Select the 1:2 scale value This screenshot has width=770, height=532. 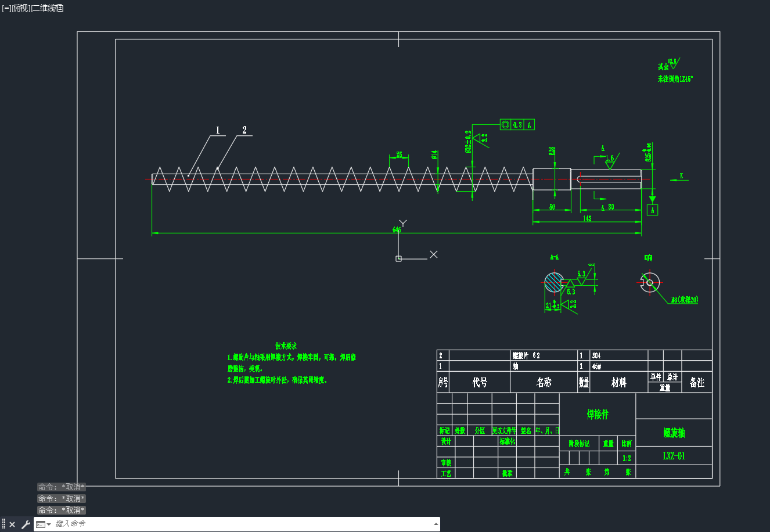[x=627, y=458]
